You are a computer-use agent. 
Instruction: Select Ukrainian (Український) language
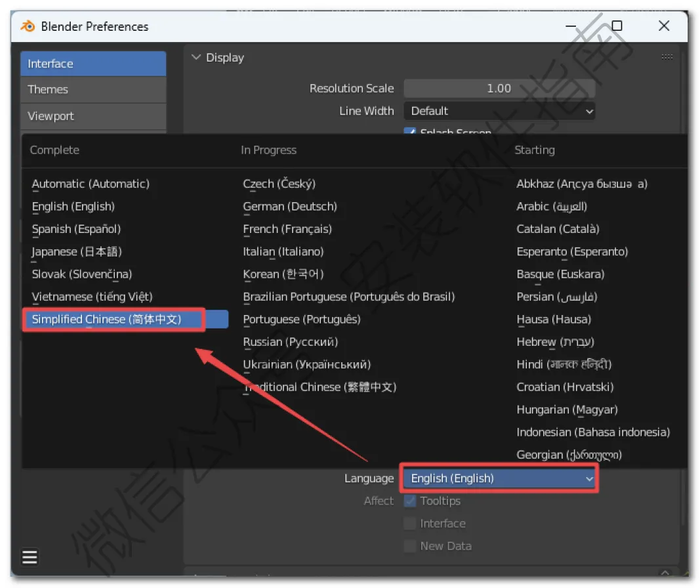click(x=306, y=365)
